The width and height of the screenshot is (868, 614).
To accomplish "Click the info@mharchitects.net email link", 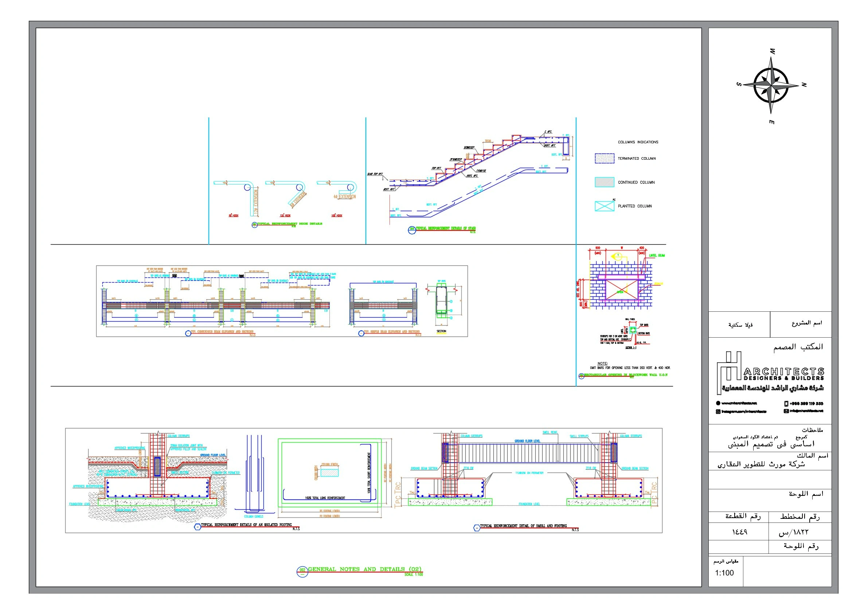I will click(x=806, y=411).
